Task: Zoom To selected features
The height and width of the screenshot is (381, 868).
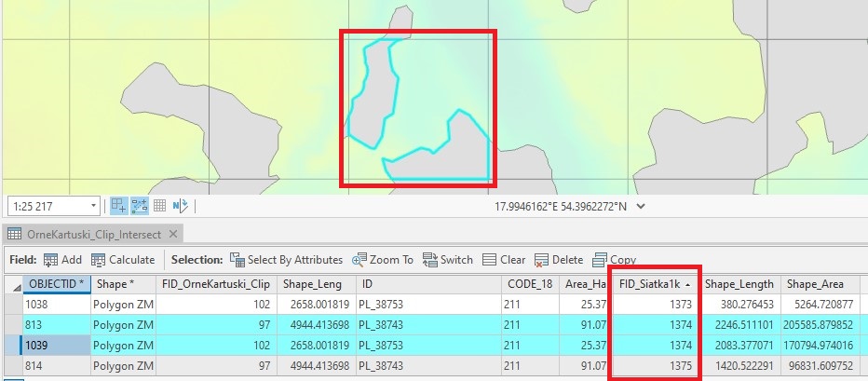Action: coord(359,260)
